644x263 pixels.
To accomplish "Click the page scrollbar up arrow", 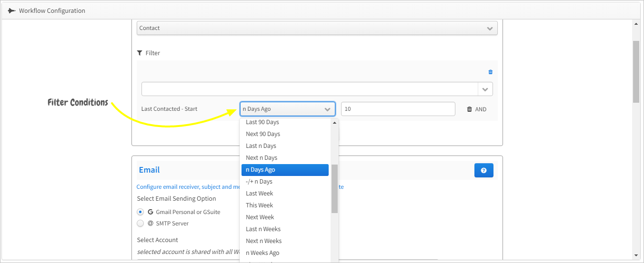I will click(x=636, y=24).
